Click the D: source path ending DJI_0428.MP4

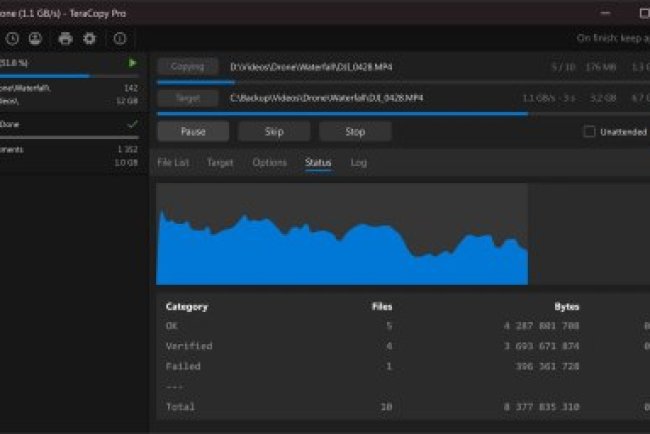coord(311,67)
